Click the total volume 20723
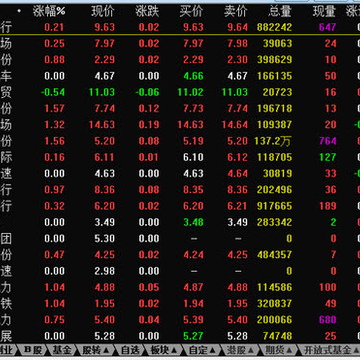Image resolution: width=360 pixels, height=360 pixels. (x=277, y=92)
